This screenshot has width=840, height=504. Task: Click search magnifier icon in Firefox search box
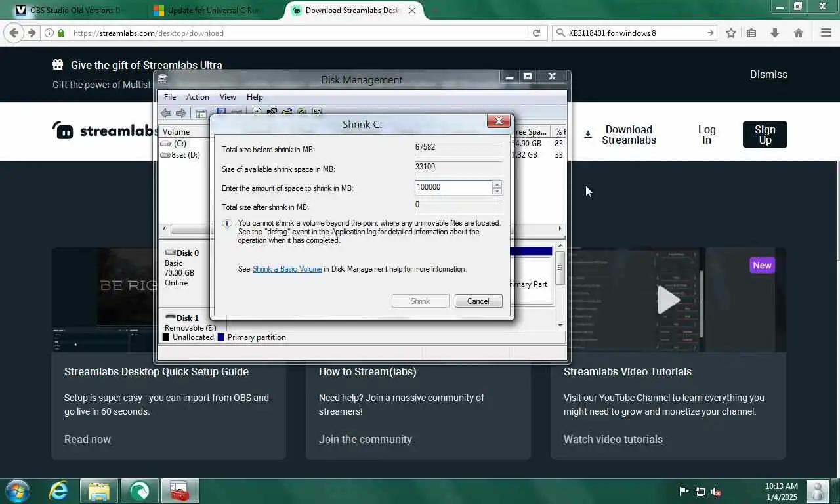click(x=560, y=33)
